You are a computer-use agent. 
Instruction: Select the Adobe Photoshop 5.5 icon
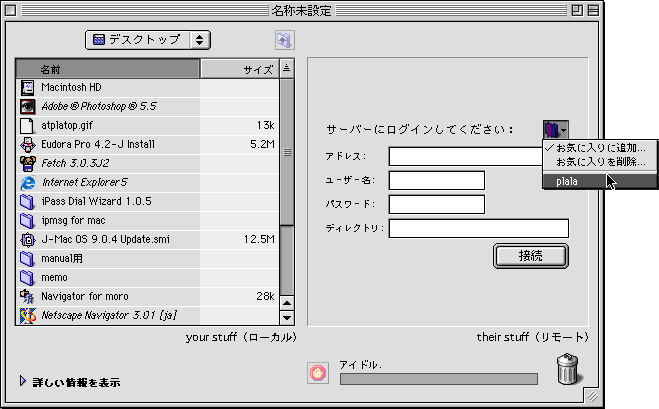point(28,106)
